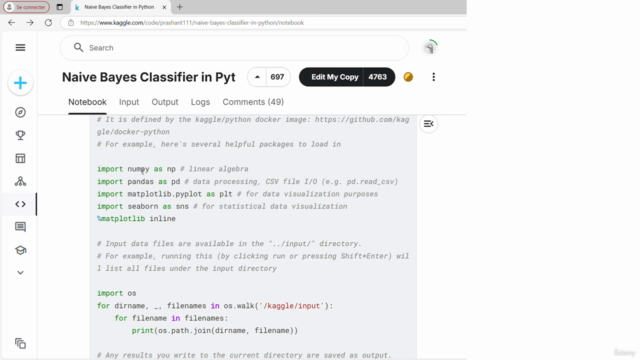Image resolution: width=640 pixels, height=360 pixels.
Task: Open the user profile avatar
Action: pos(429,48)
